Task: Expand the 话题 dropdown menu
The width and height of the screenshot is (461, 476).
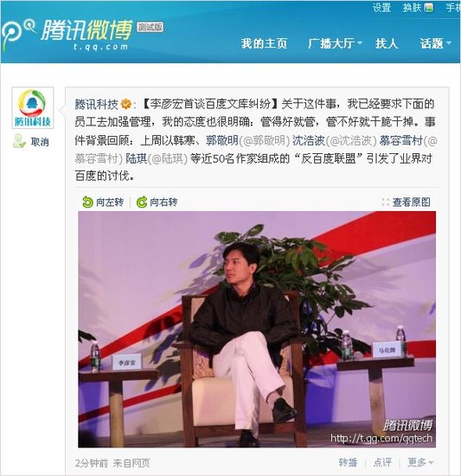Action: click(x=449, y=43)
